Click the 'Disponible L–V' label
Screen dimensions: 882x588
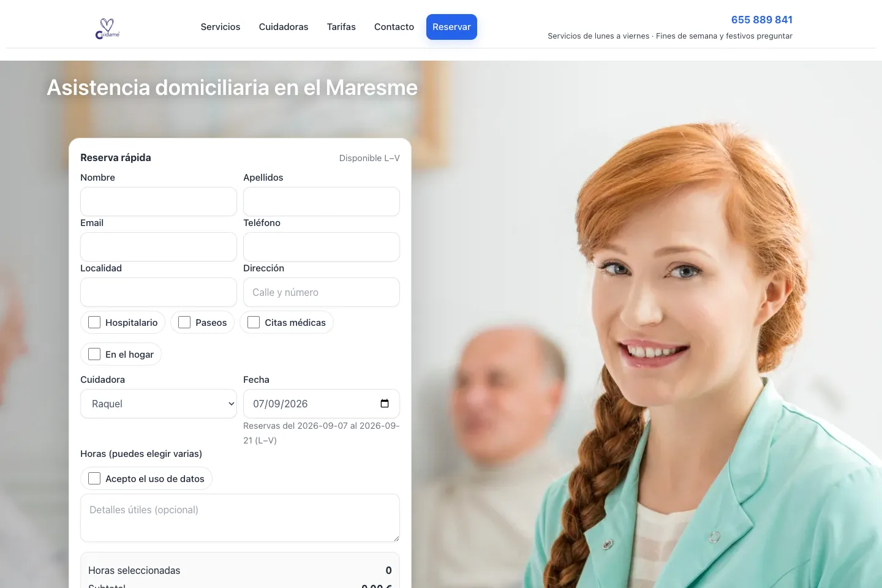pos(369,158)
